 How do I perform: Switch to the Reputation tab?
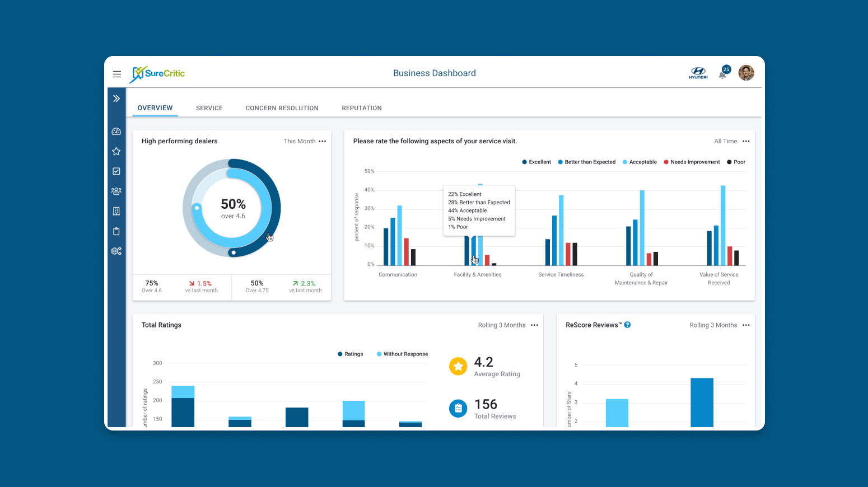[362, 108]
